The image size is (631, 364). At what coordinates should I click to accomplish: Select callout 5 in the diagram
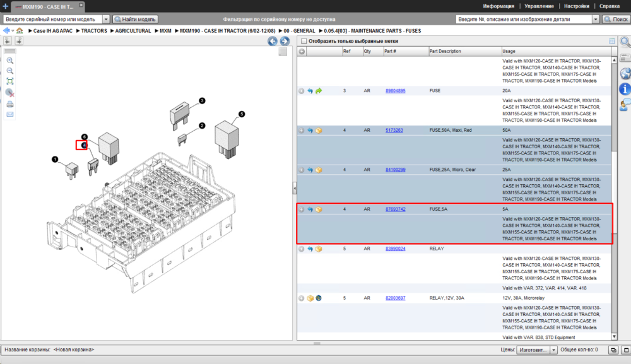(x=242, y=114)
